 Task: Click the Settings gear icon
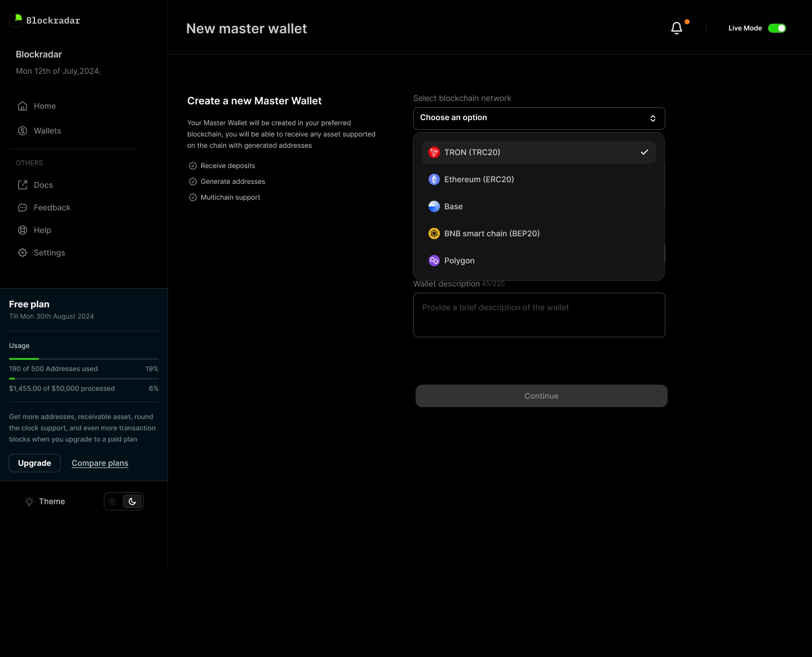click(x=23, y=253)
